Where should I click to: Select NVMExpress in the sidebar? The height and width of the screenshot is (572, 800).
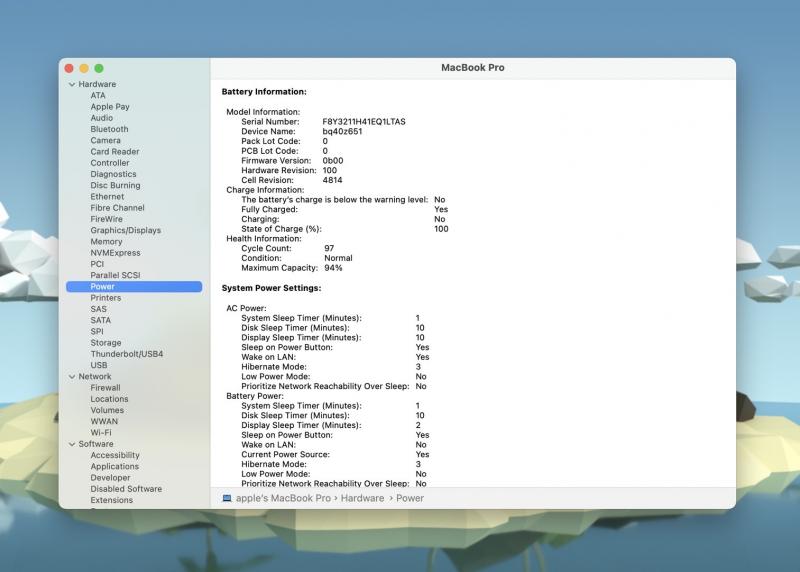pyautogui.click(x=114, y=253)
